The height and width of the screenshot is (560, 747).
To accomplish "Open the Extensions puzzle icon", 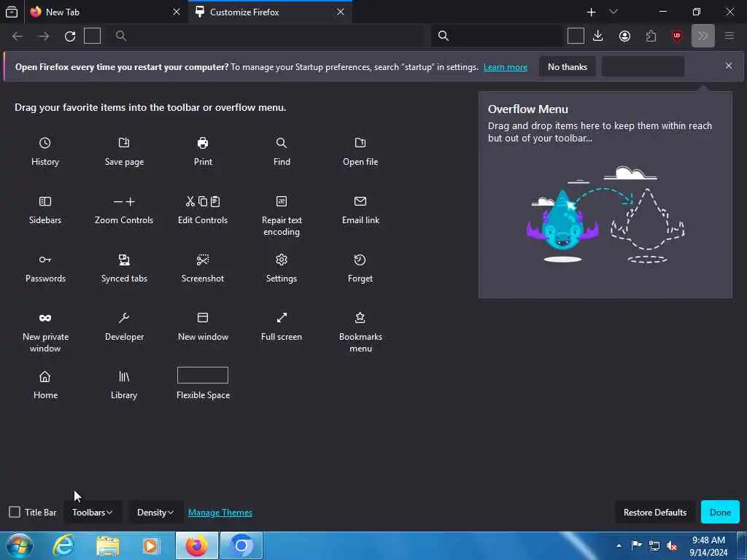I will click(651, 36).
